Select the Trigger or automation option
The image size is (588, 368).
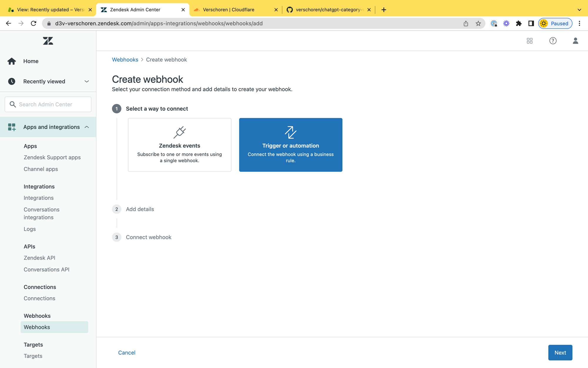[290, 145]
